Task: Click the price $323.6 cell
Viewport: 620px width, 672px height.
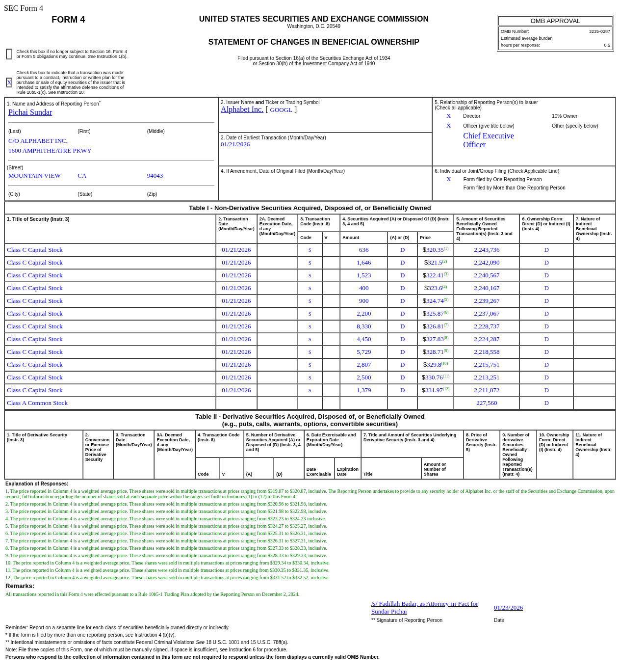Action: point(436,288)
